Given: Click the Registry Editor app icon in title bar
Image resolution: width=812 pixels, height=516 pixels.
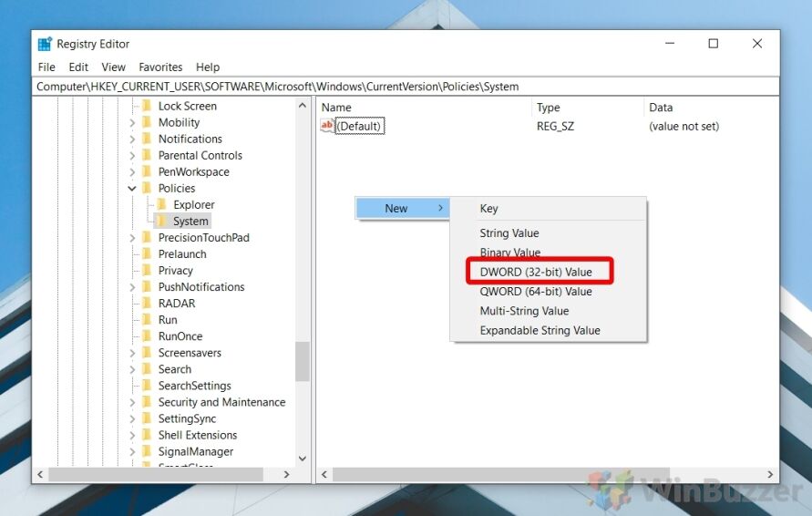Looking at the screenshot, I should [x=45, y=44].
